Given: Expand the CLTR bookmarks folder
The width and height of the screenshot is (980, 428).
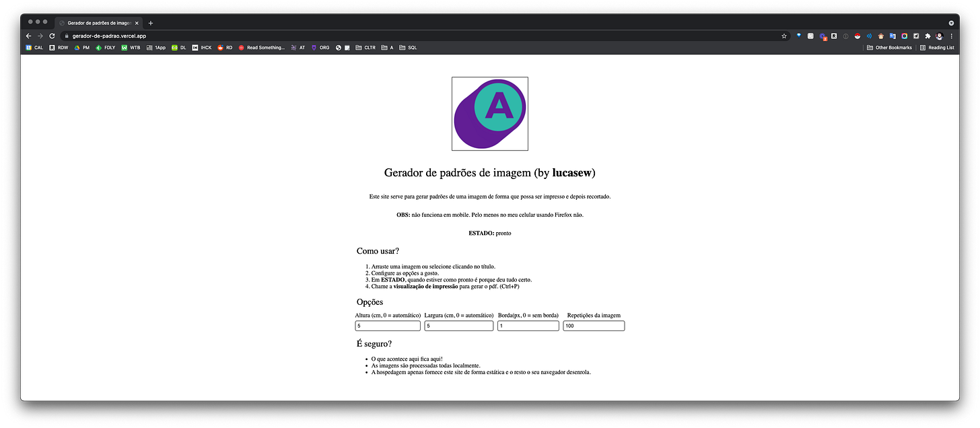Looking at the screenshot, I should pos(365,48).
